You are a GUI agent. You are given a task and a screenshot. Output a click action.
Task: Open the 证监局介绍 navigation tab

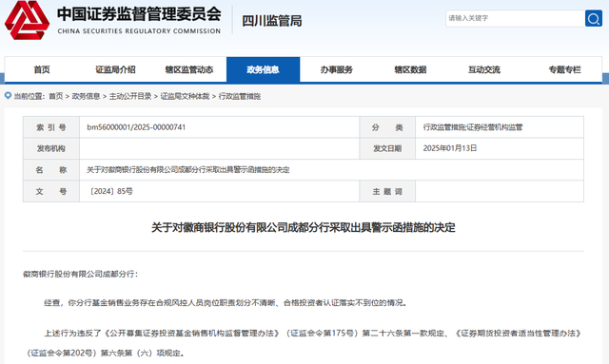point(115,69)
